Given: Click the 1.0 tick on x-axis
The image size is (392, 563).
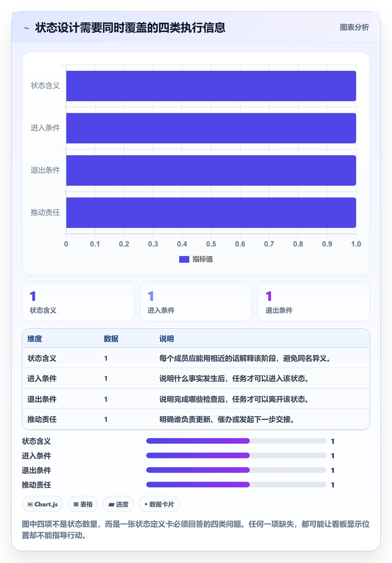Looking at the screenshot, I should 356,244.
